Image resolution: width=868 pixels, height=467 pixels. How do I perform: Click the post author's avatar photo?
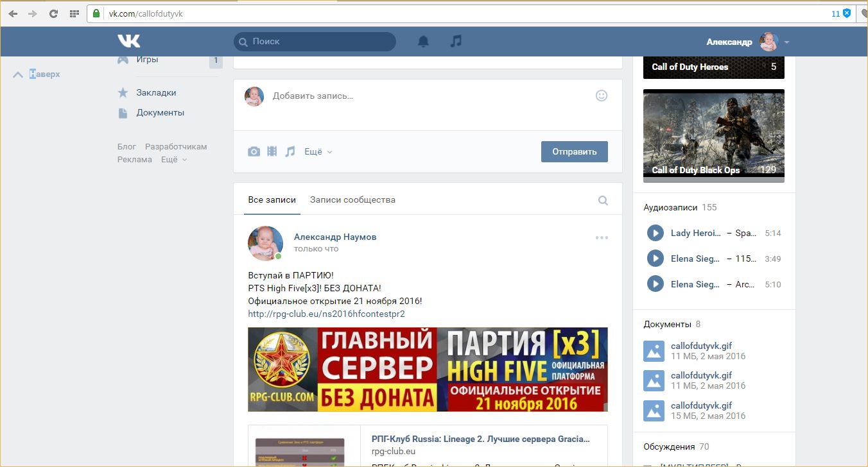265,243
